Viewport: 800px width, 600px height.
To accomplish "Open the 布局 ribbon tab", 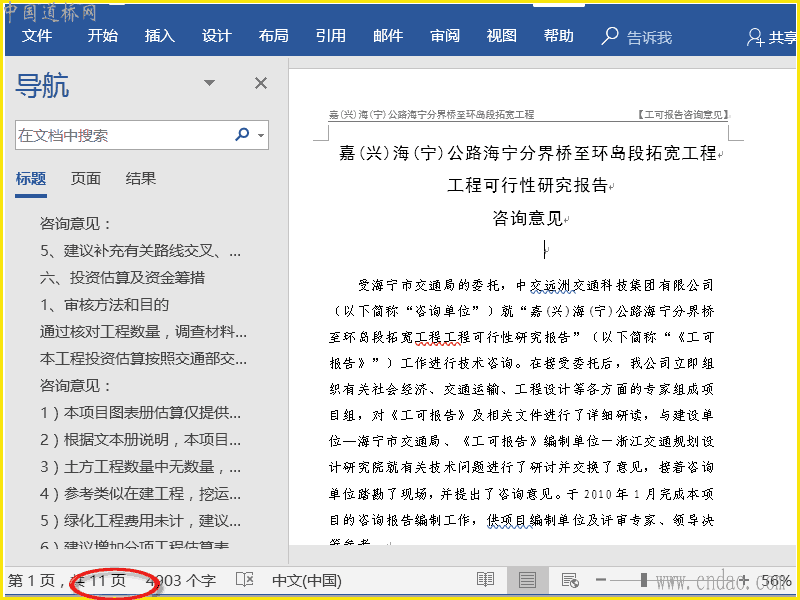I will 273,36.
